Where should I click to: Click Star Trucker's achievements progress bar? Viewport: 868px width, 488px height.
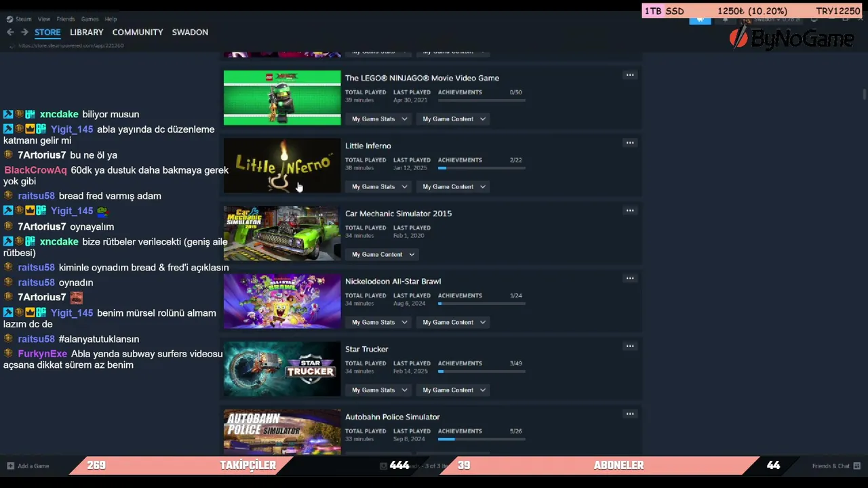(x=481, y=371)
